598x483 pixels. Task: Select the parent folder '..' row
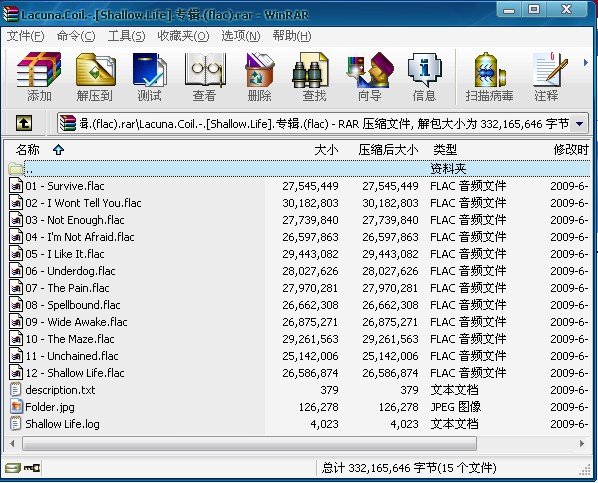(x=299, y=168)
